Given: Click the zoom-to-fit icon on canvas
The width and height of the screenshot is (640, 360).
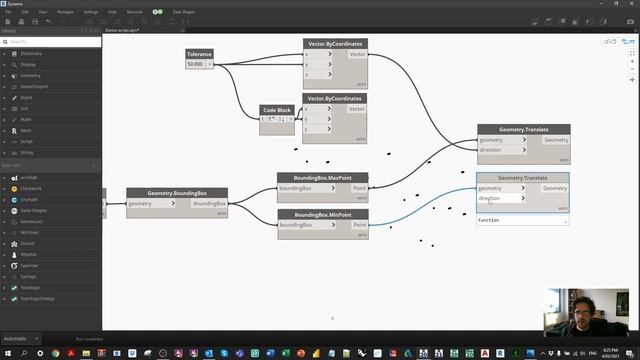Looking at the screenshot, I should [x=632, y=53].
